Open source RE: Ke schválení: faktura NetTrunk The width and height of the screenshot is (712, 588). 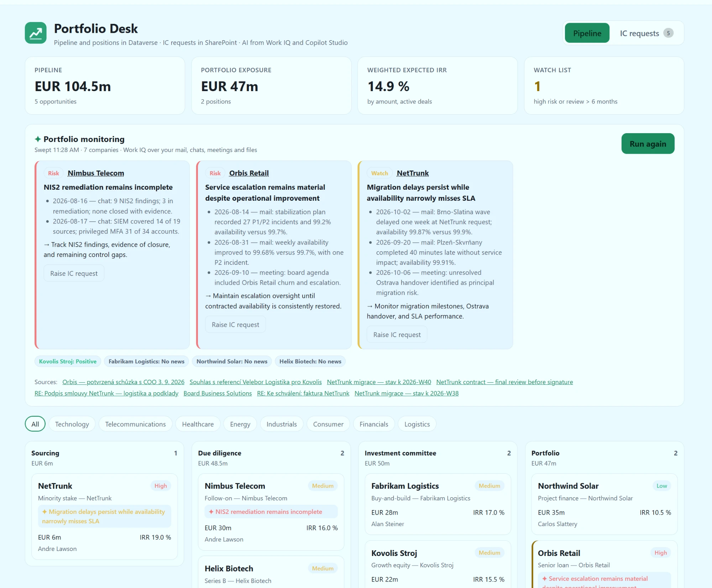click(x=303, y=393)
